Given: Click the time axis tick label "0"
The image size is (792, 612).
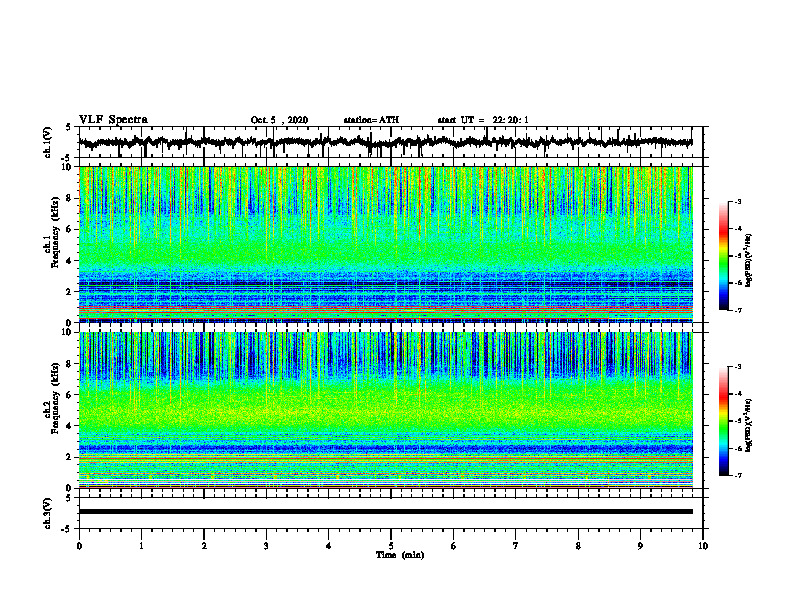Looking at the screenshot, I should (x=79, y=546).
